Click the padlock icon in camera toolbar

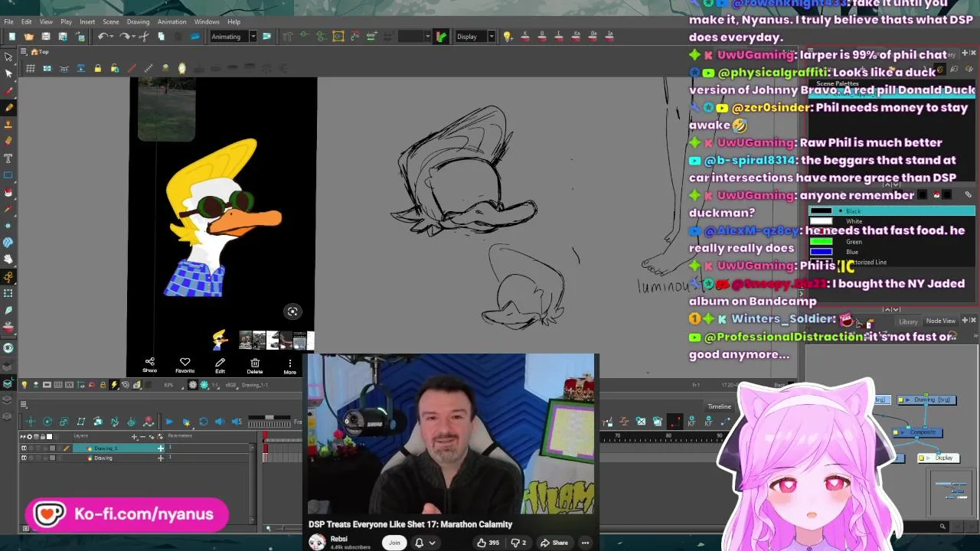tap(97, 69)
